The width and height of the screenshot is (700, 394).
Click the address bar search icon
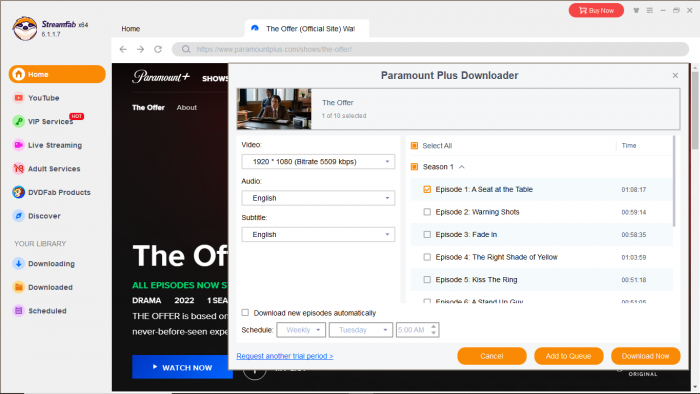tap(186, 49)
